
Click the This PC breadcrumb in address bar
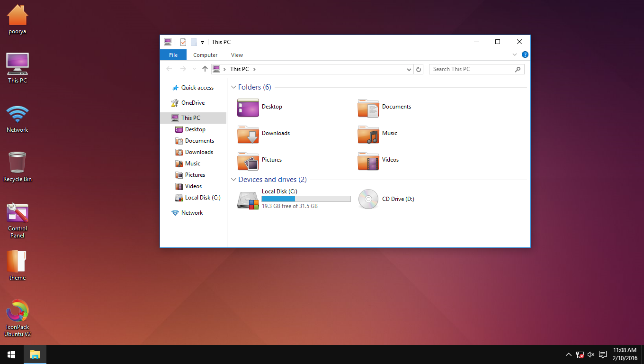[239, 69]
